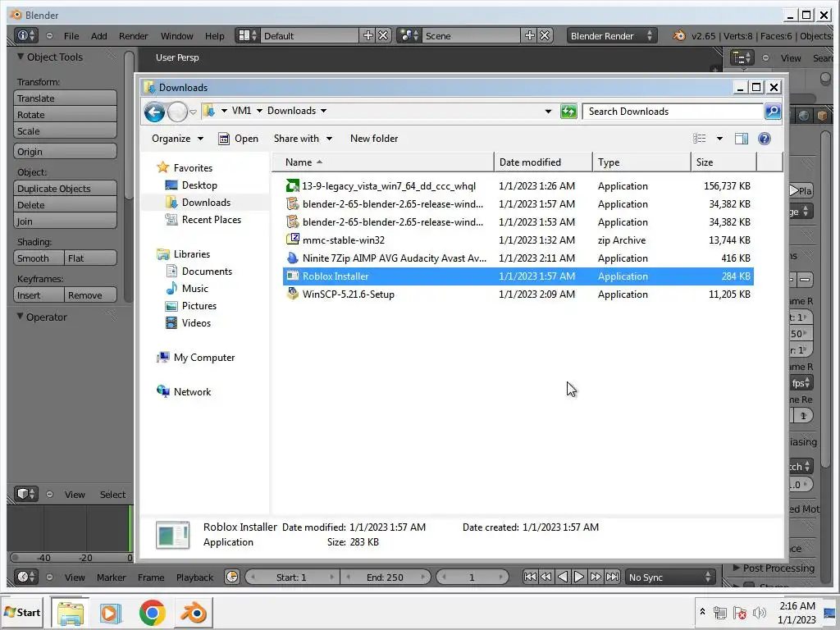This screenshot has width=840, height=630.
Task: Change the view mode icon in Explorer
Action: [700, 139]
